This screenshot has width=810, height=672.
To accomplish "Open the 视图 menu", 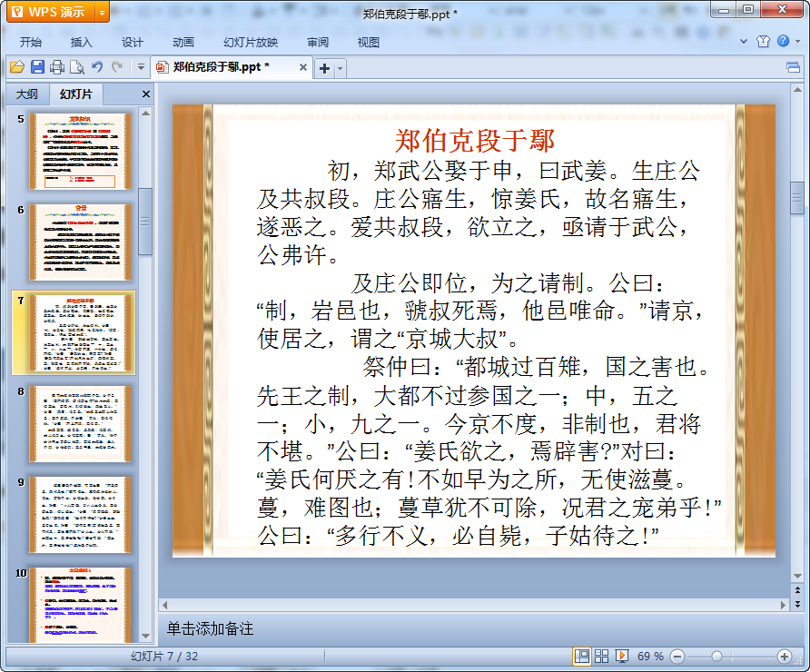I will pos(369,43).
